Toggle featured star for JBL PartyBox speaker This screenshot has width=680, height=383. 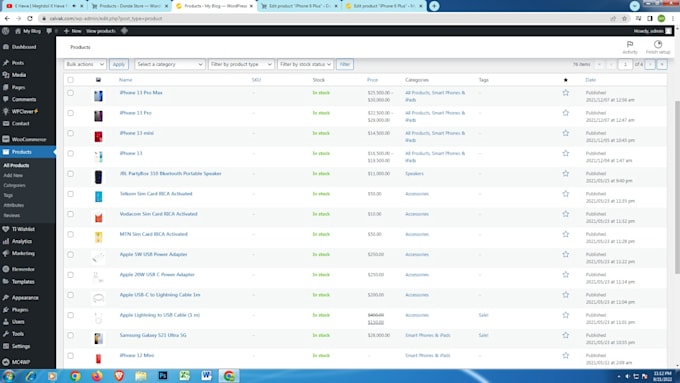tap(566, 173)
